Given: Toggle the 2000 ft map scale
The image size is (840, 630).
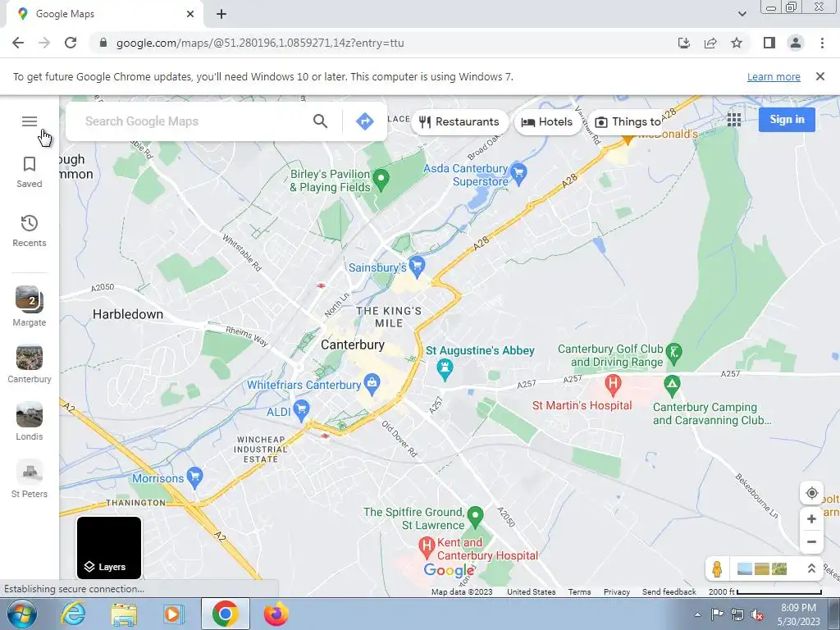Looking at the screenshot, I should [765, 592].
